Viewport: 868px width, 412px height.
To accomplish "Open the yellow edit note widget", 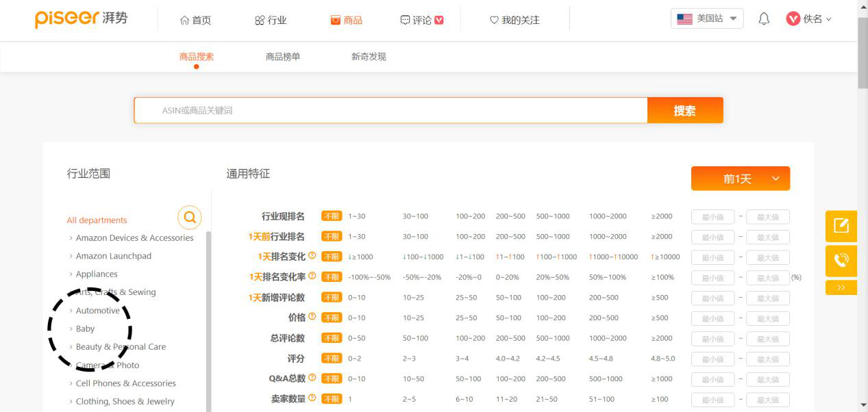I will click(x=841, y=226).
